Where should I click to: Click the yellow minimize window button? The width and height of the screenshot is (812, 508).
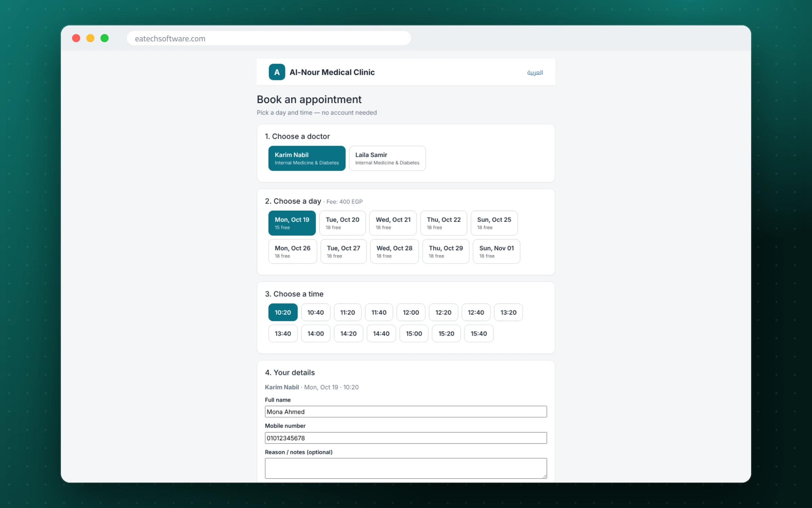pyautogui.click(x=90, y=38)
